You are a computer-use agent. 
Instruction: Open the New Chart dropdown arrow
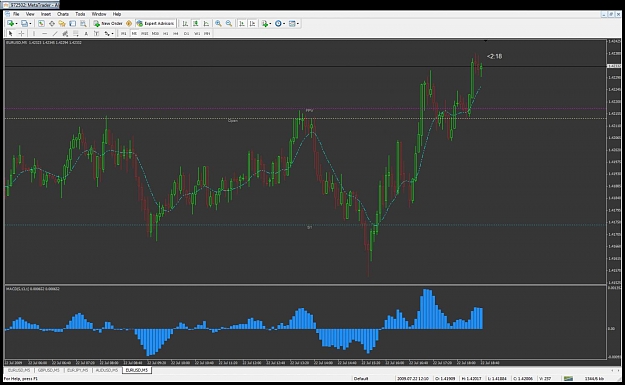(x=16, y=24)
